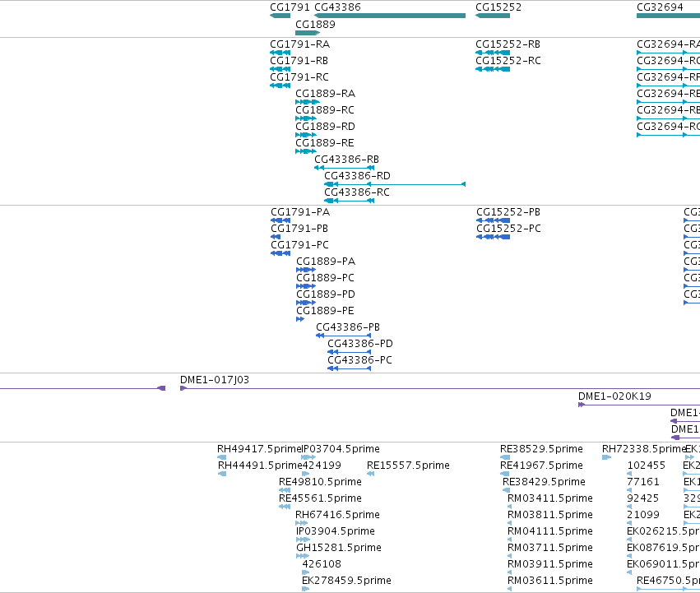Click feature 424199
Image resolution: width=700 pixels, height=593 pixels.
pyautogui.click(x=322, y=466)
